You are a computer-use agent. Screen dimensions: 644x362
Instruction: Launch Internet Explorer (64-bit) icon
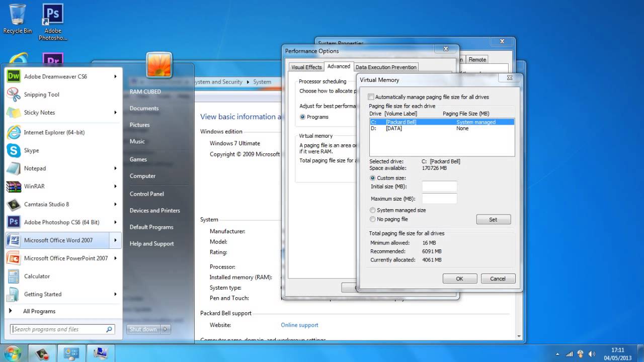tap(14, 132)
